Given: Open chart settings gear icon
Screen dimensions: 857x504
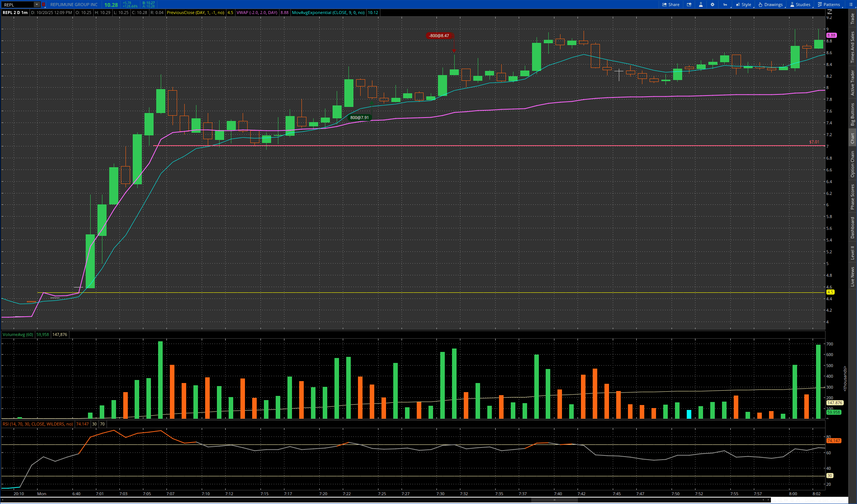Looking at the screenshot, I should tap(713, 5).
